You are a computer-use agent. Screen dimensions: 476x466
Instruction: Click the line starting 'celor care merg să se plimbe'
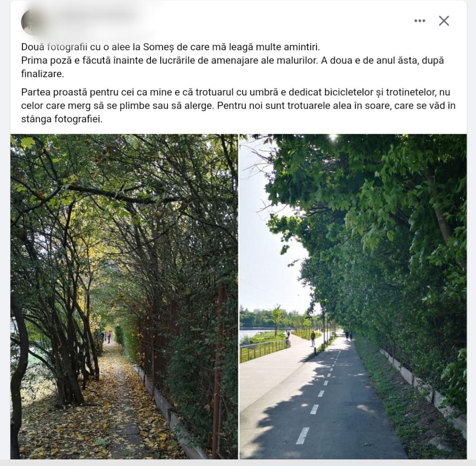point(238,105)
